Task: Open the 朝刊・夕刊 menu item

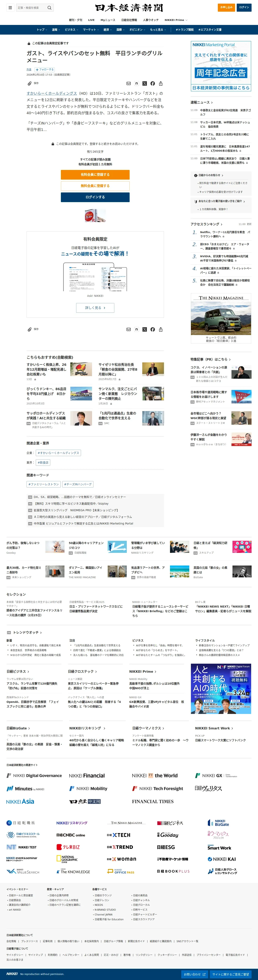Action: coord(75,20)
